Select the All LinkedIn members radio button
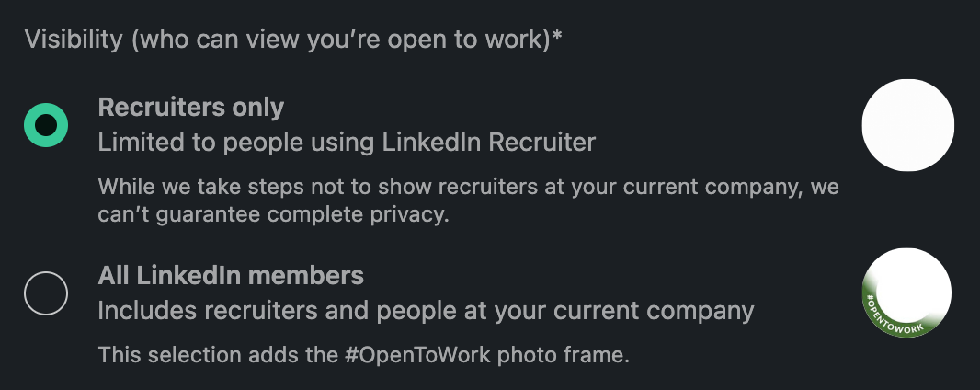The image size is (980, 390). click(x=46, y=293)
